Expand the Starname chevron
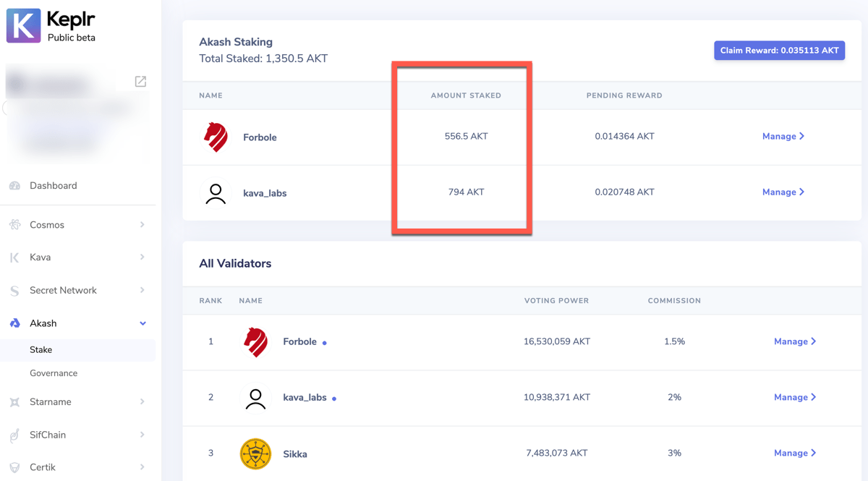The image size is (868, 481). (x=142, y=401)
